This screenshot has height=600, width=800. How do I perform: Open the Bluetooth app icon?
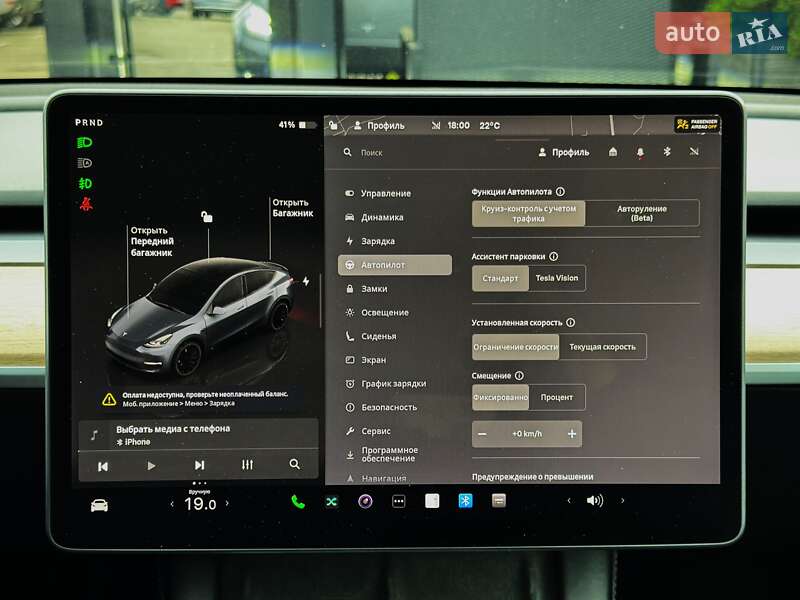465,501
